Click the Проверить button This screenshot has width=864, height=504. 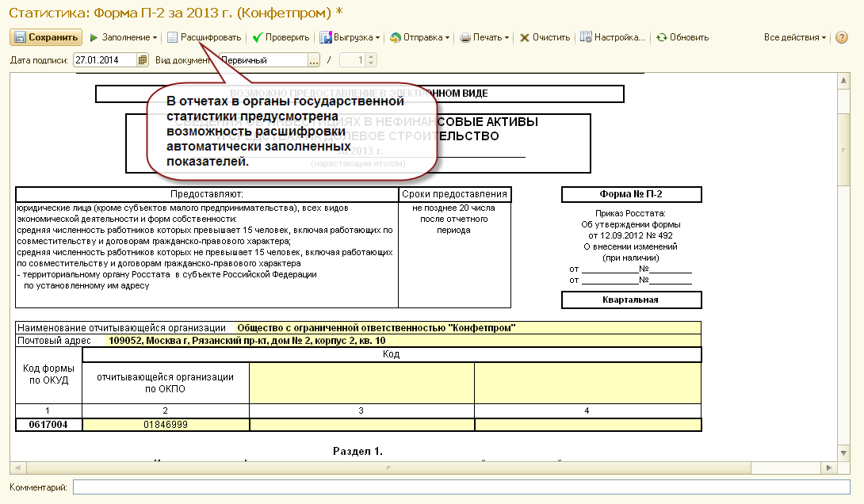pos(281,37)
